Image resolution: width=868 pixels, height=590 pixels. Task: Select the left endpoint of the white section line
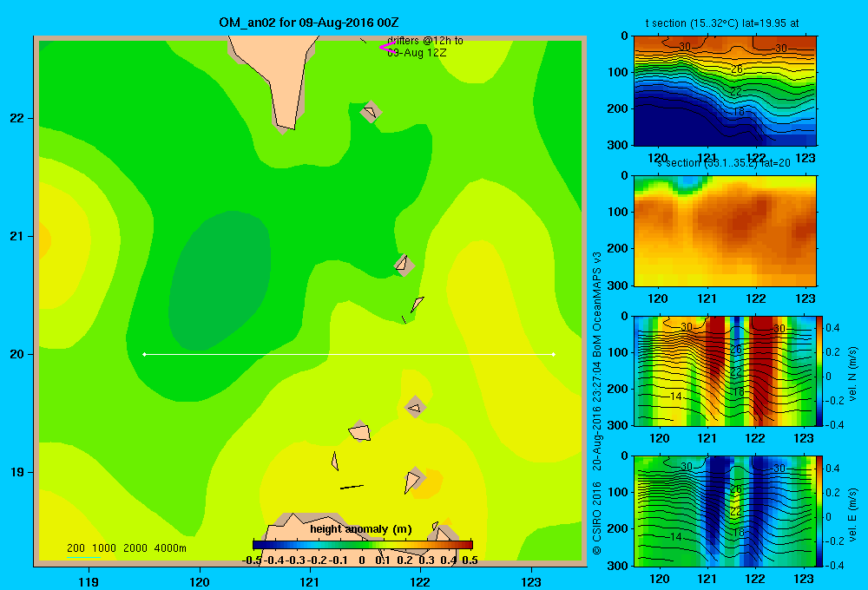[x=144, y=354]
